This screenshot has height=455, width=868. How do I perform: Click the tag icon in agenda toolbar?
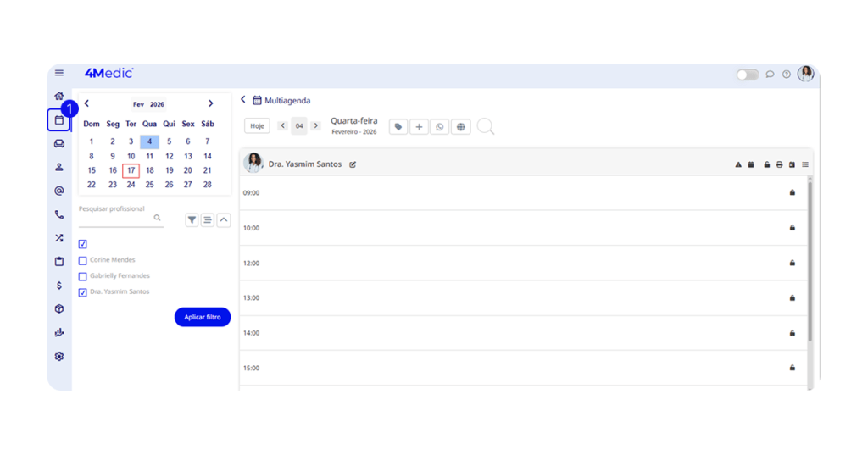pyautogui.click(x=398, y=126)
